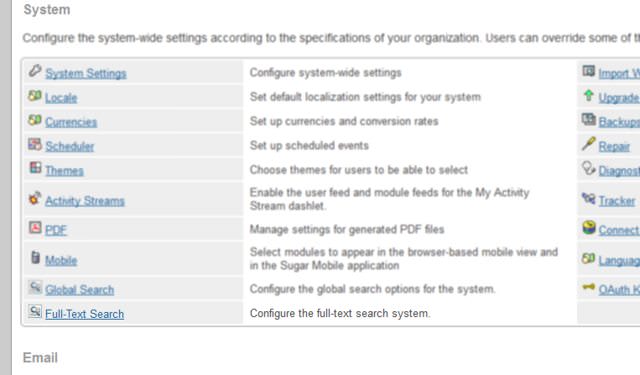Click the Mobile phone icon
The image size is (640, 375).
pyautogui.click(x=36, y=257)
